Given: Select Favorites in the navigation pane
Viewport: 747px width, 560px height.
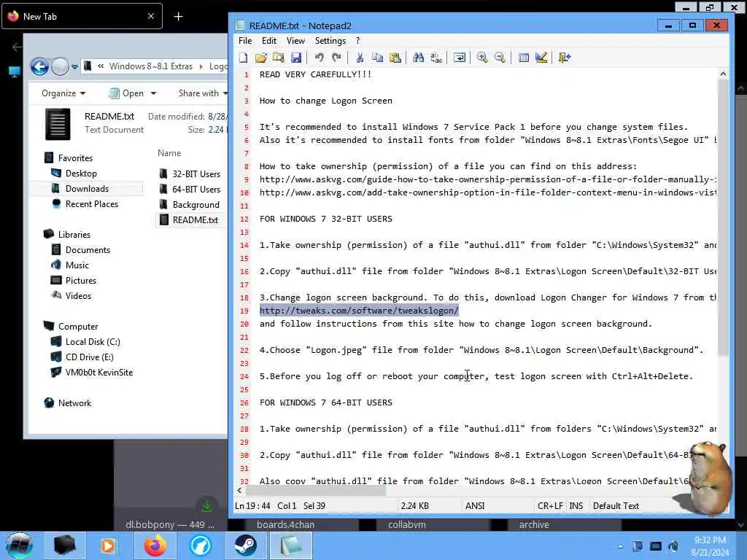Looking at the screenshot, I should 75,157.
